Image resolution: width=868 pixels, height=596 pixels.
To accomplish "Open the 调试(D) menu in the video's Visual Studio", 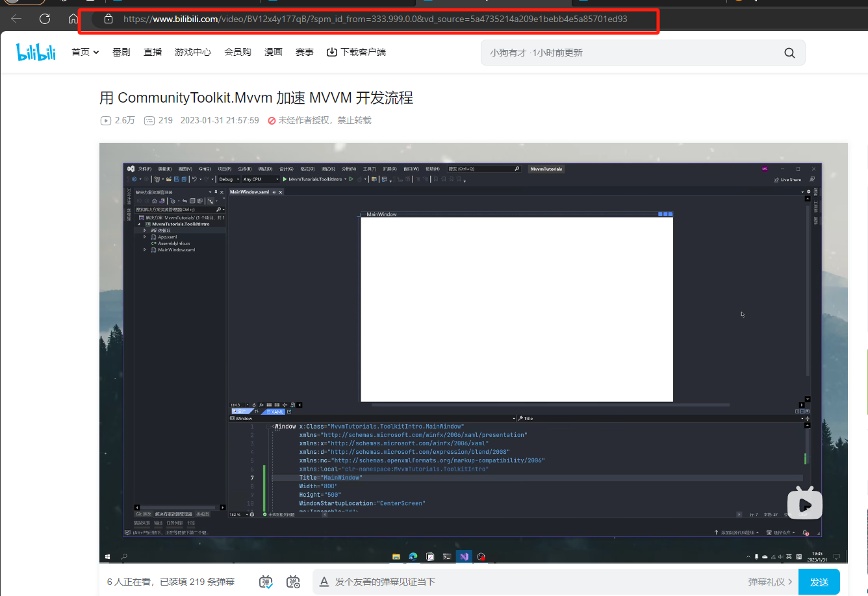I will pyautogui.click(x=266, y=169).
